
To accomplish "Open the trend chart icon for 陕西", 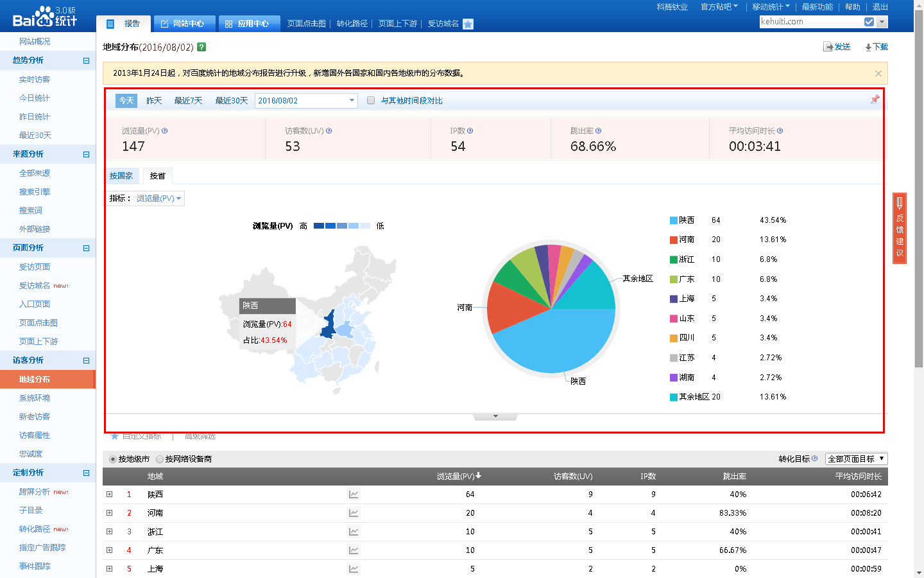I will [x=354, y=495].
